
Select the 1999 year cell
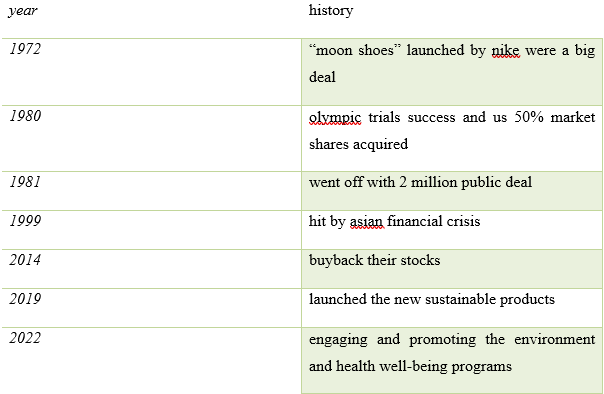pyautogui.click(x=151, y=230)
